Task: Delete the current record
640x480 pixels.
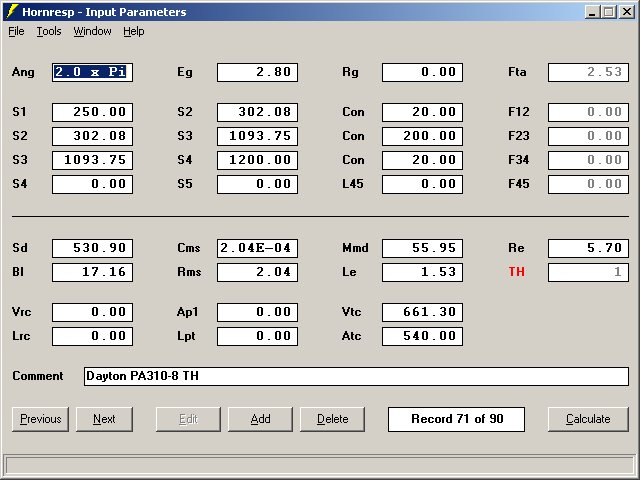Action: point(332,419)
